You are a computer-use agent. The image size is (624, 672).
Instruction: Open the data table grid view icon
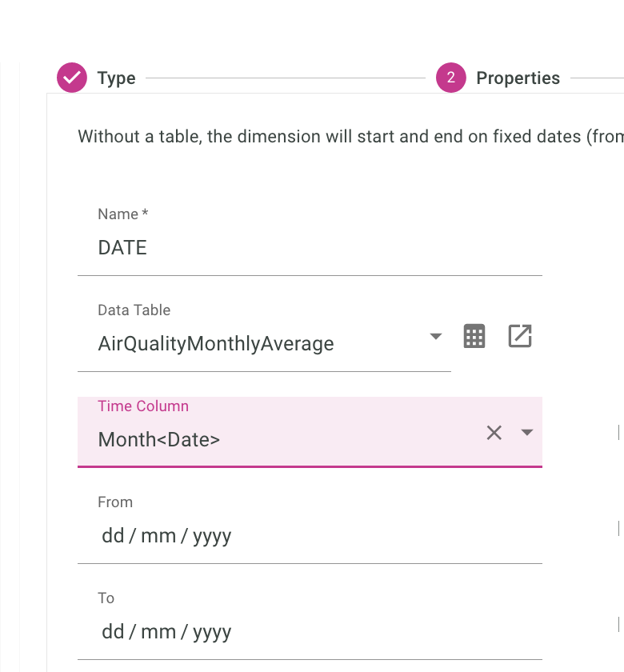tap(474, 337)
